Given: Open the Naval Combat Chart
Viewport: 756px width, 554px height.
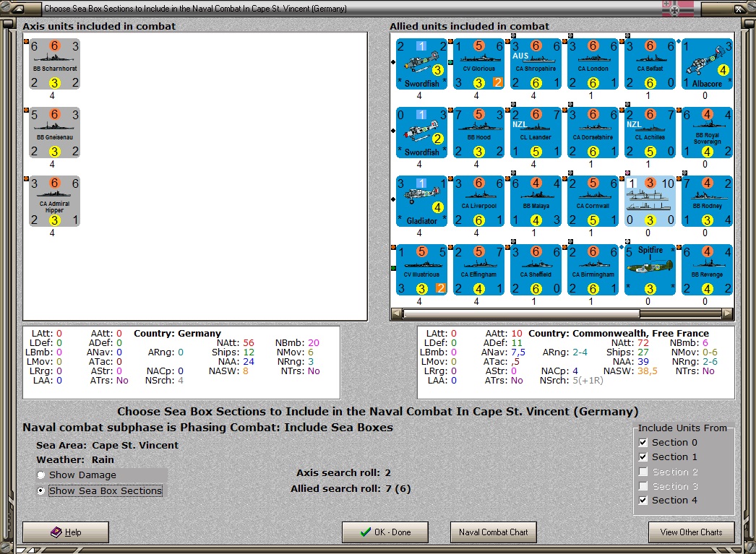Looking at the screenshot, I should click(x=493, y=532).
